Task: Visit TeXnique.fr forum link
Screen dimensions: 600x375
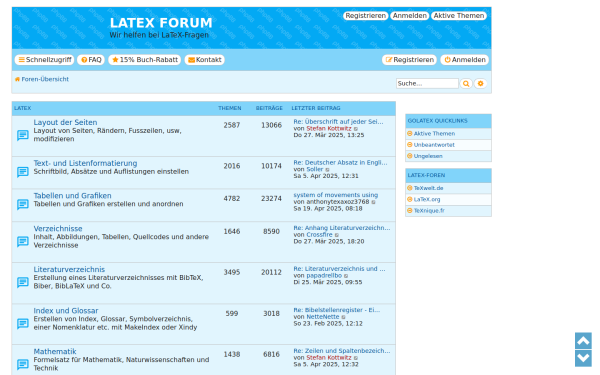Action: point(429,211)
